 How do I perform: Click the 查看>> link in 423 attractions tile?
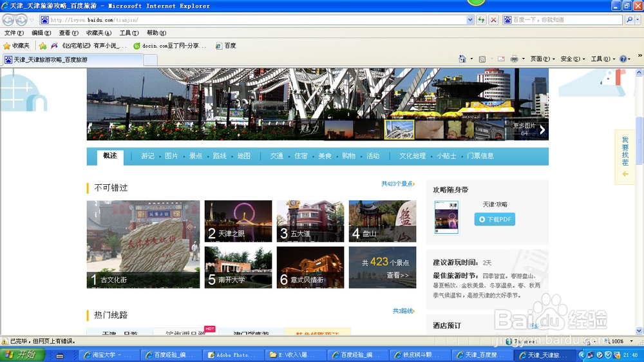point(397,275)
